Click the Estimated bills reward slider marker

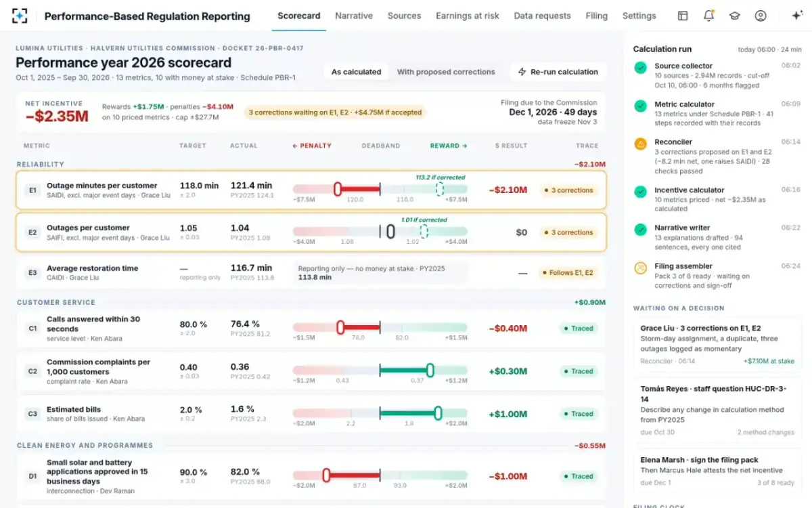[438, 413]
